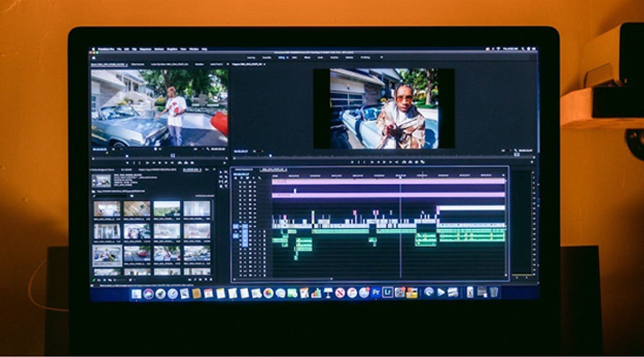Click Export Frame in Program monitor
Image resolution: width=644 pixels, height=357 pixels.
(416, 162)
